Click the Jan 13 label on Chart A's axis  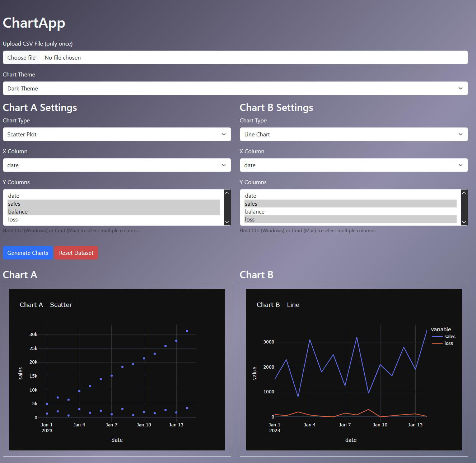176,425
